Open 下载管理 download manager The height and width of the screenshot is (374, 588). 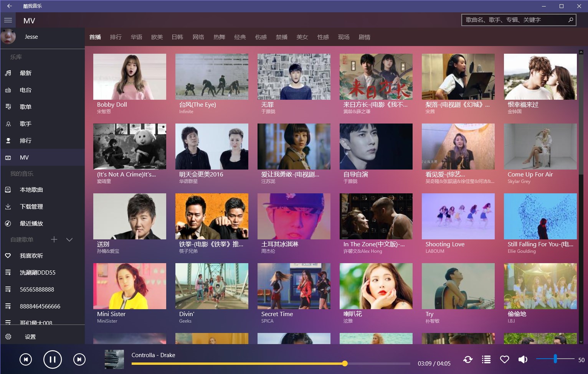42,207
